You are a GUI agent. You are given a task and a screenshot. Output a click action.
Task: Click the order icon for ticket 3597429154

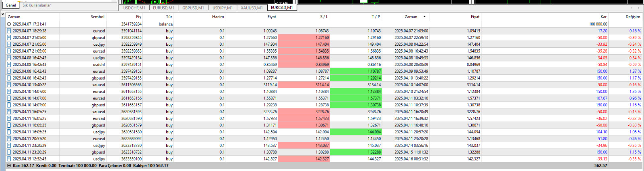(x=9, y=58)
